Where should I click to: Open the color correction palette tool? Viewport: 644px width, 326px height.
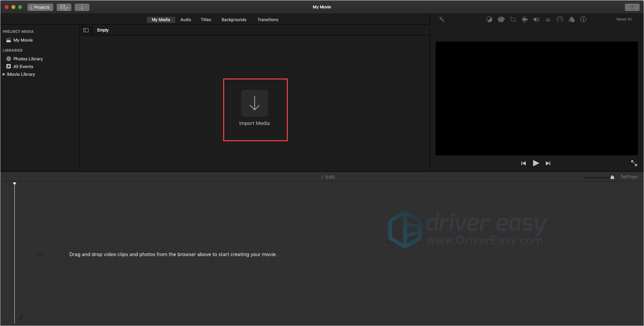pos(501,19)
